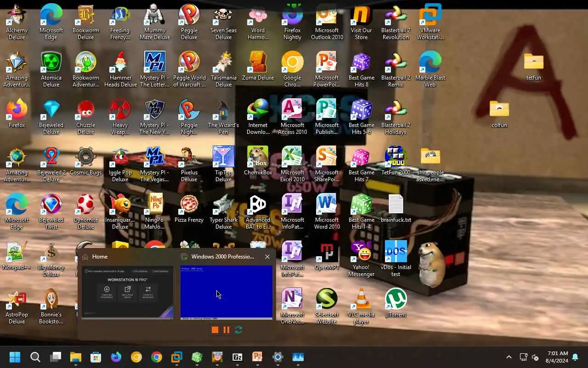Select TetFun 2000 desktop icon
The height and width of the screenshot is (368, 588).
[396, 161]
